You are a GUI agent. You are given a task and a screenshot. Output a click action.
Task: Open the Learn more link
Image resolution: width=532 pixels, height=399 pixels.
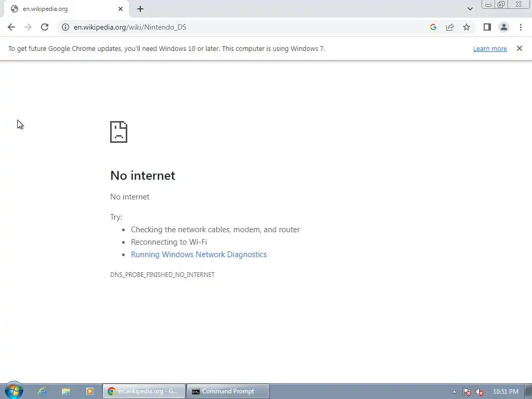coord(490,48)
